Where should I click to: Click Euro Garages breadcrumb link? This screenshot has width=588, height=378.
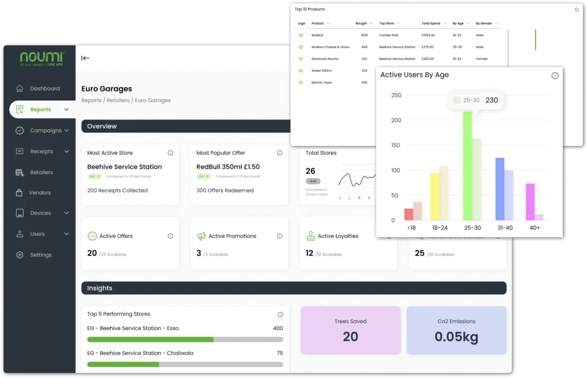click(153, 100)
